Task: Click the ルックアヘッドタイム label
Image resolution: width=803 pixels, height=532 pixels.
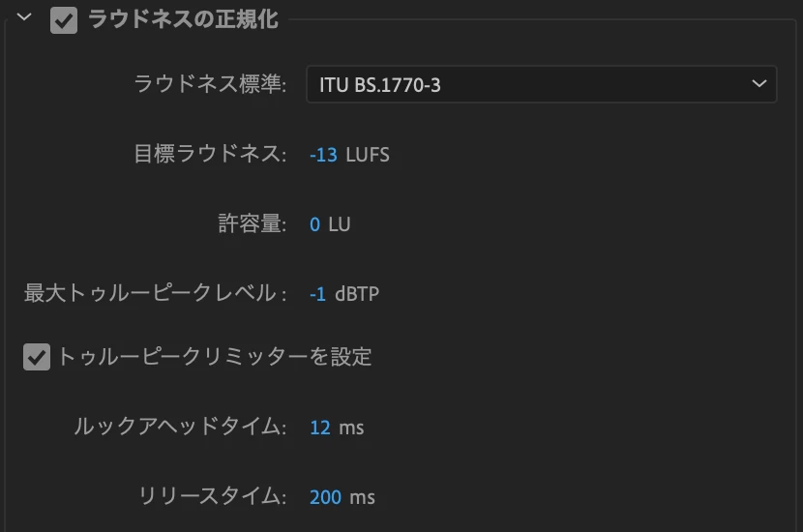Action: (x=180, y=426)
